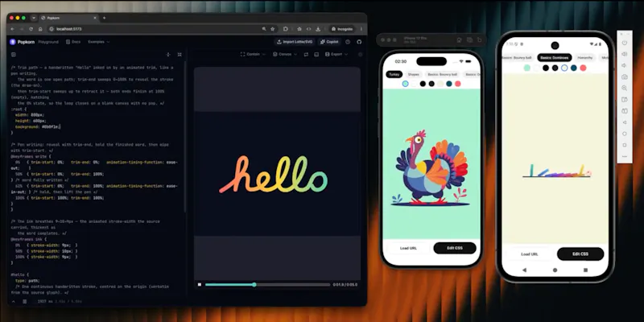Expand the bottom panel chevron below the editor
Screen dimensions: 644x322
13,301
